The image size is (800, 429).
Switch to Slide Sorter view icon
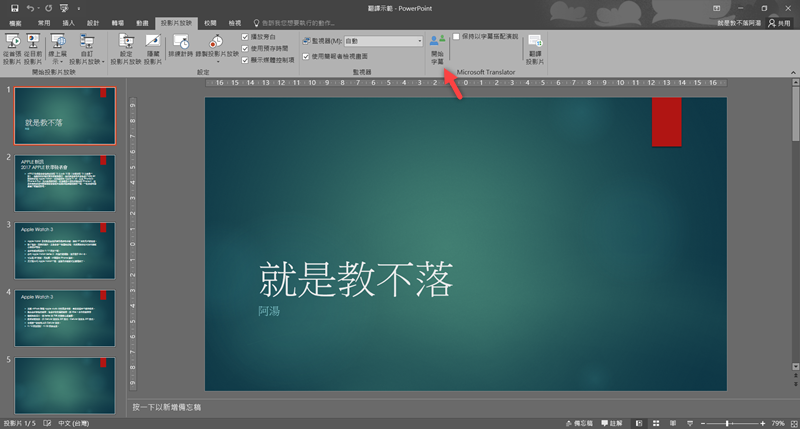(656, 423)
